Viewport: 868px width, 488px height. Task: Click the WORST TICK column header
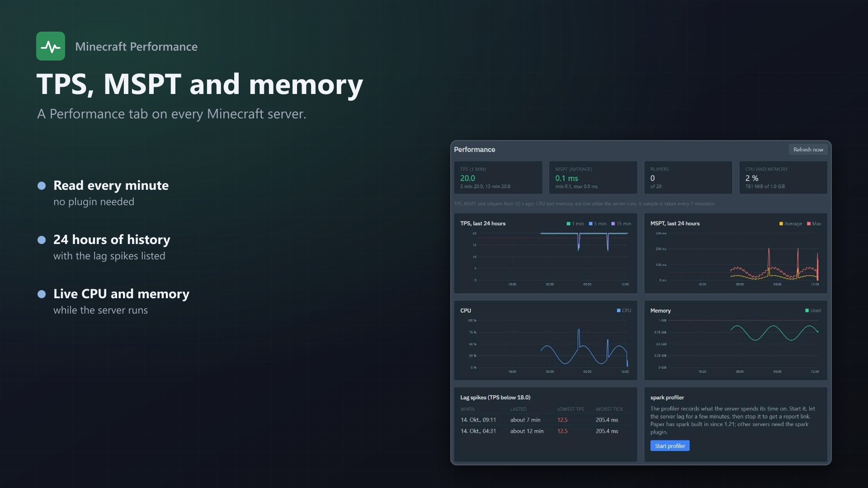pos(609,409)
